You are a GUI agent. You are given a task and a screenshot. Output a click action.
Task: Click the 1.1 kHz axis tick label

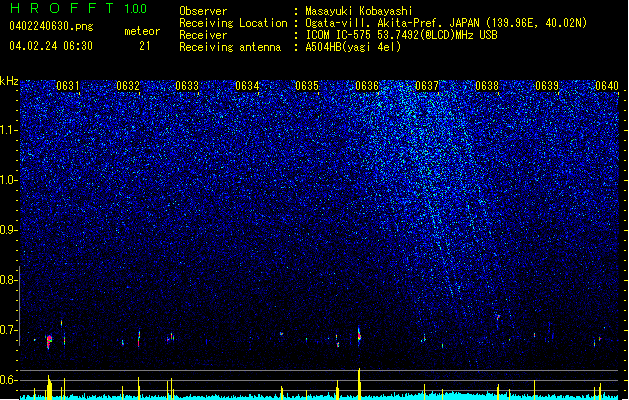click(x=8, y=130)
